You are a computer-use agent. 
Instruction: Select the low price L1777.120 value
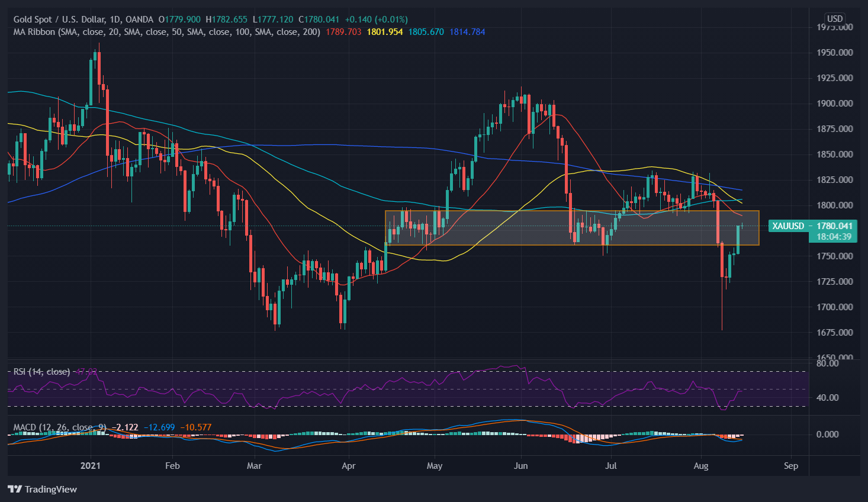272,20
